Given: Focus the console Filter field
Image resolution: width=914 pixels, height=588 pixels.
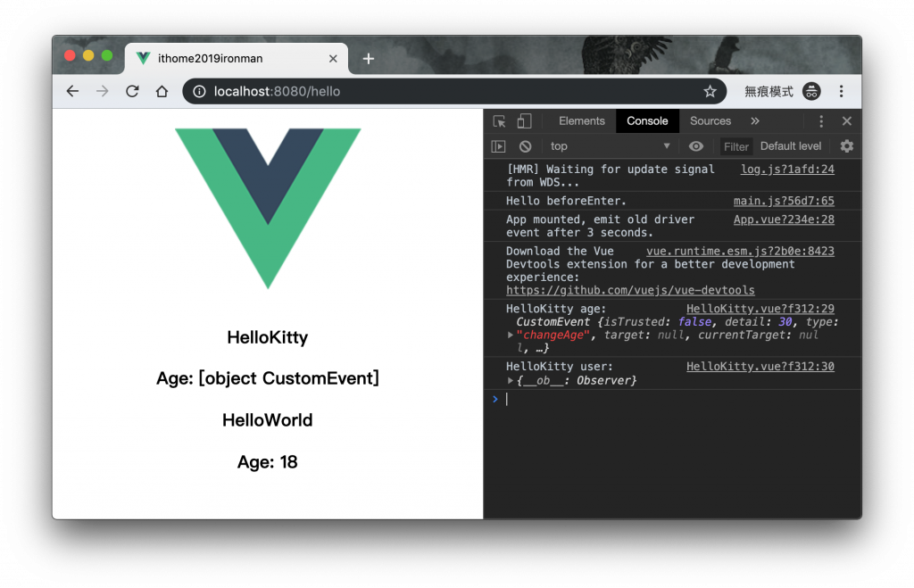Looking at the screenshot, I should click(x=735, y=147).
